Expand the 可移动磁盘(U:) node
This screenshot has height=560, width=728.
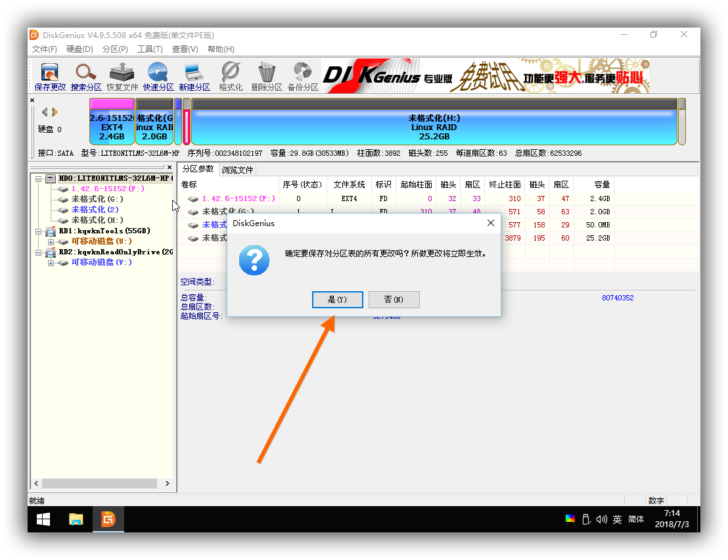51,242
